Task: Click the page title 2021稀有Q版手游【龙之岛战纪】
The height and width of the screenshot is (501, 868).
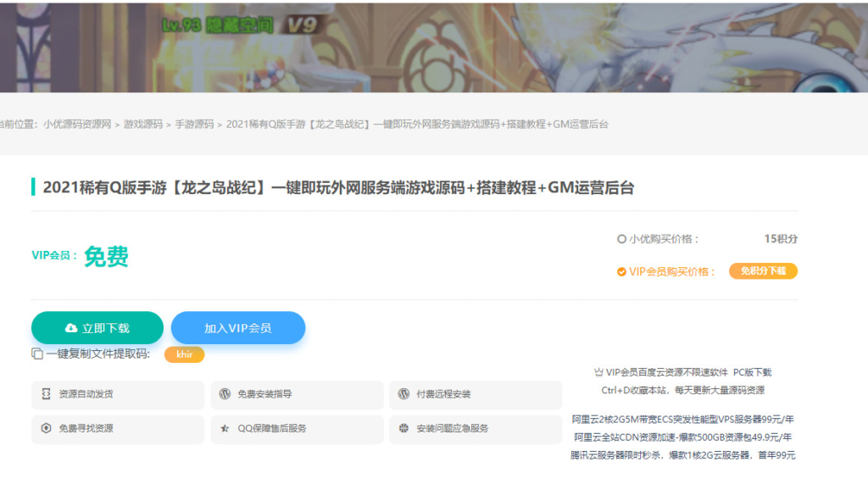Action: [338, 187]
